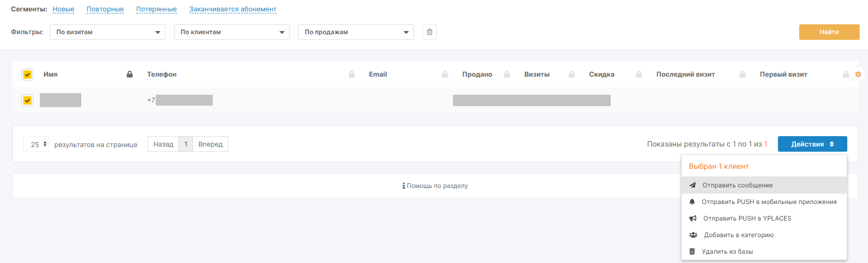The image size is (868, 263).
Task: Uncheck the select-all checkbox in table header
Action: [27, 75]
